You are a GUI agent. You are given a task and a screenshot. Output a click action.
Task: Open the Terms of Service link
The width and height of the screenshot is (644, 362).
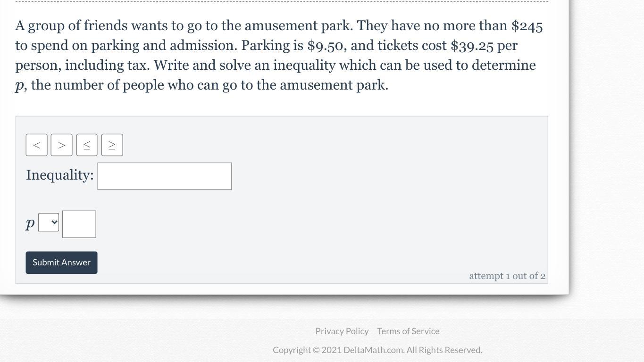408,331
